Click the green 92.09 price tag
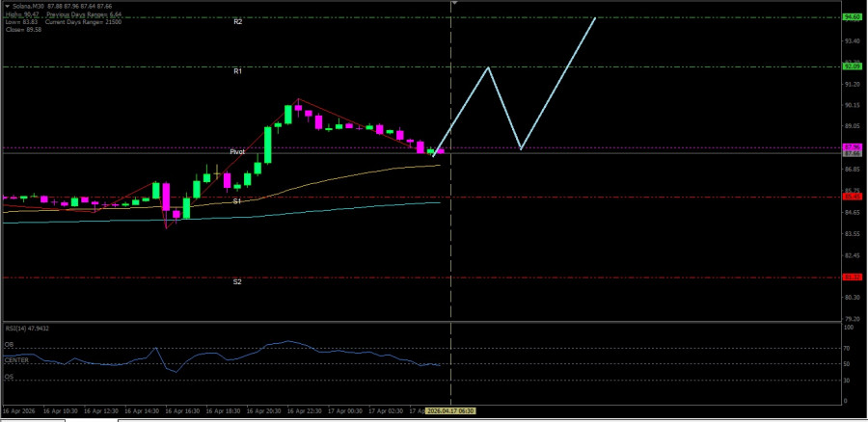868x422 pixels. [852, 66]
